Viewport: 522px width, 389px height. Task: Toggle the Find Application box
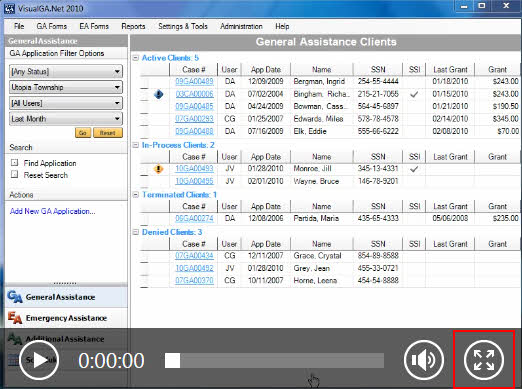[x=14, y=163]
